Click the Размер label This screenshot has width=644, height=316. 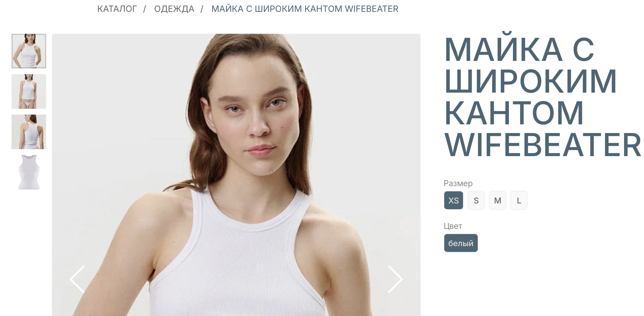[458, 183]
